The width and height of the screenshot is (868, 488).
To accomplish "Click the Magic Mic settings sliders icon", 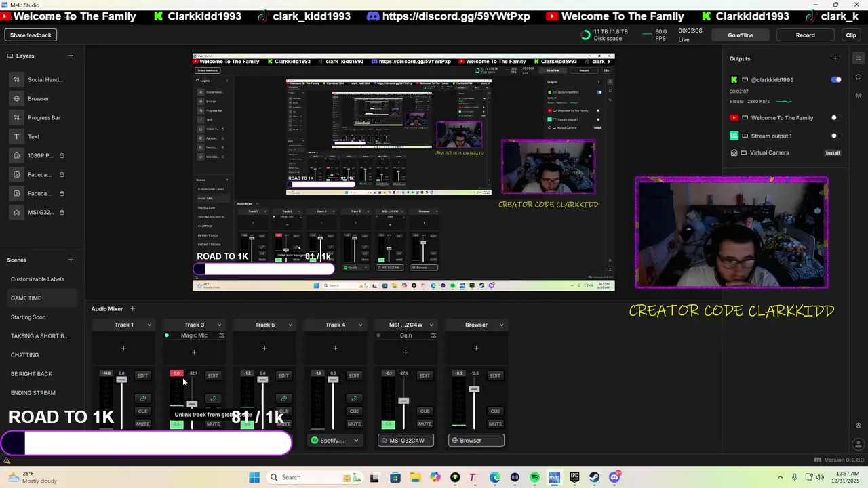I will 221,335.
